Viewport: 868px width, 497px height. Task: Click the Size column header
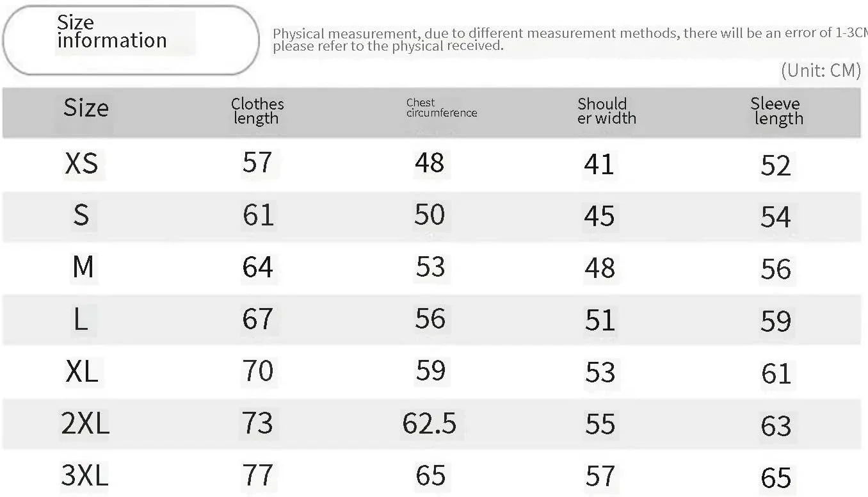pyautogui.click(x=86, y=108)
